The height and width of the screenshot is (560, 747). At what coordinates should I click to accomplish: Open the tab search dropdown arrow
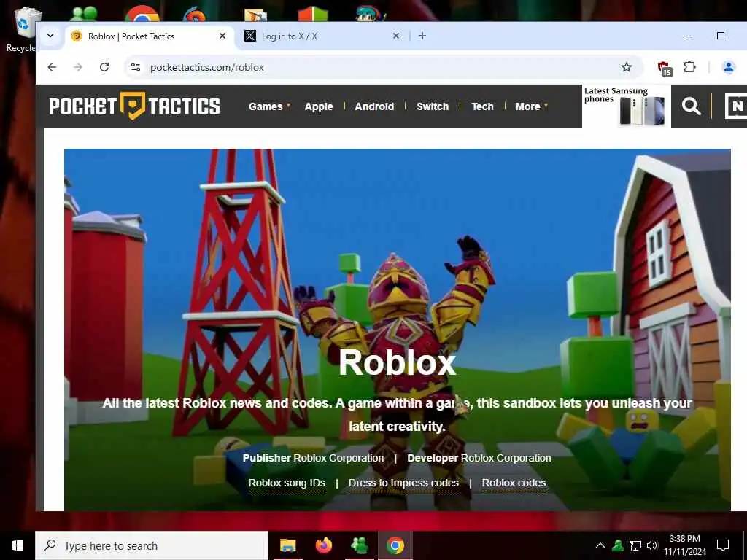pos(50,36)
